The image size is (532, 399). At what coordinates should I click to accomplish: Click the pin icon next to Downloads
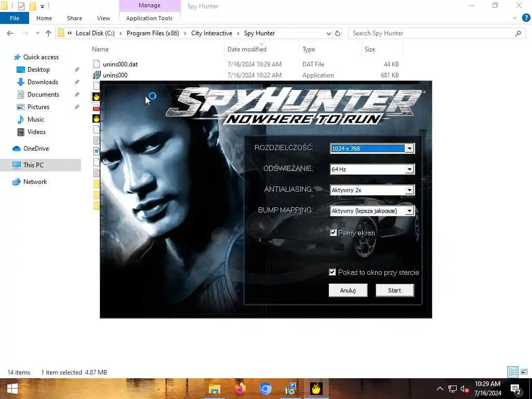[77, 82]
